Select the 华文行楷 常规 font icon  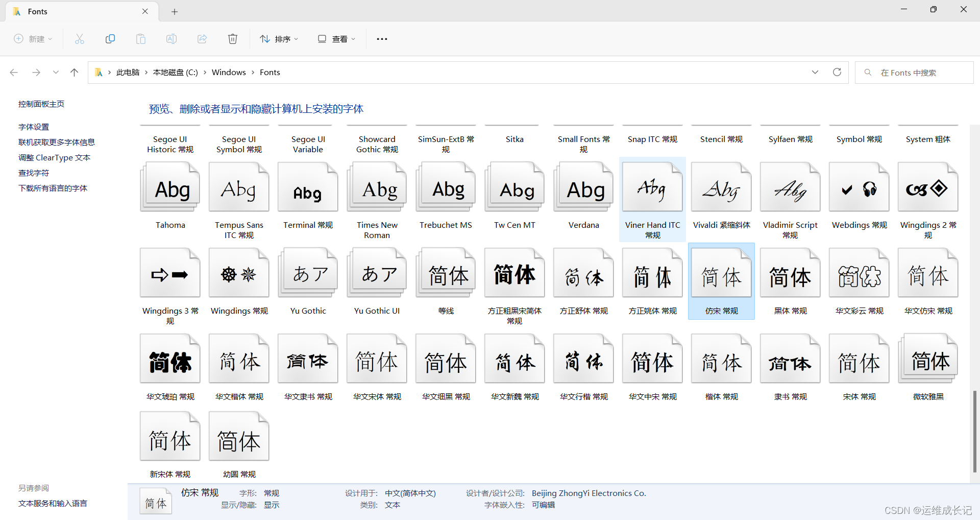coord(583,359)
